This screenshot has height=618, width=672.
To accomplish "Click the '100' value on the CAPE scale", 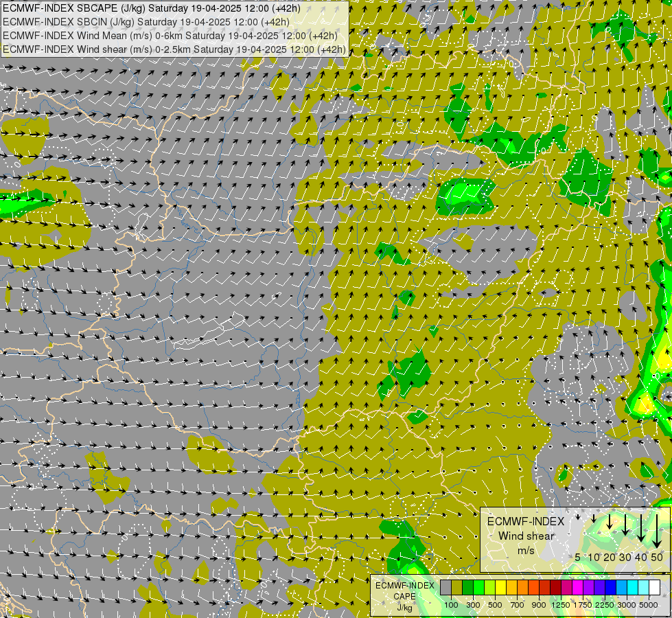I will click(x=451, y=605).
